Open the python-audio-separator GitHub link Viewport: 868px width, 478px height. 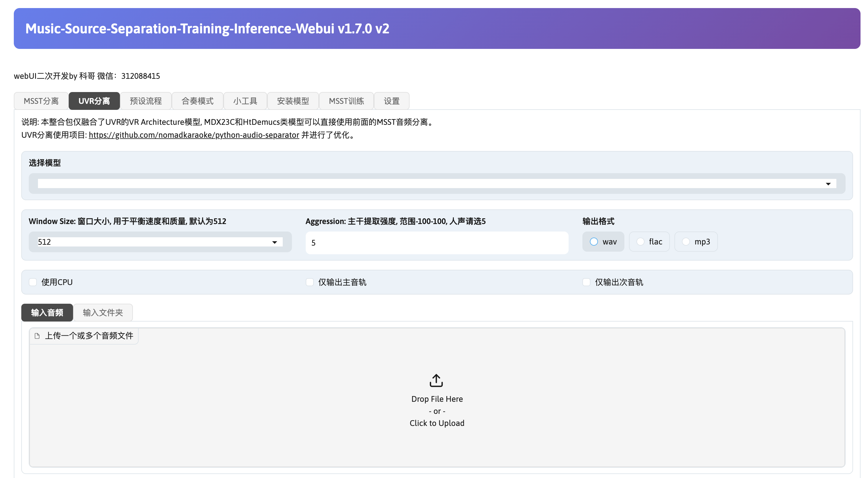pyautogui.click(x=194, y=135)
